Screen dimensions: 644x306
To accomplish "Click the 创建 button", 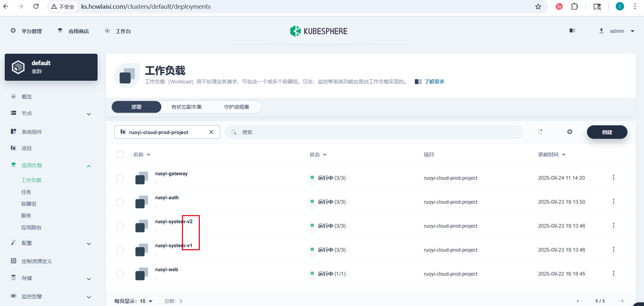I will tap(607, 132).
